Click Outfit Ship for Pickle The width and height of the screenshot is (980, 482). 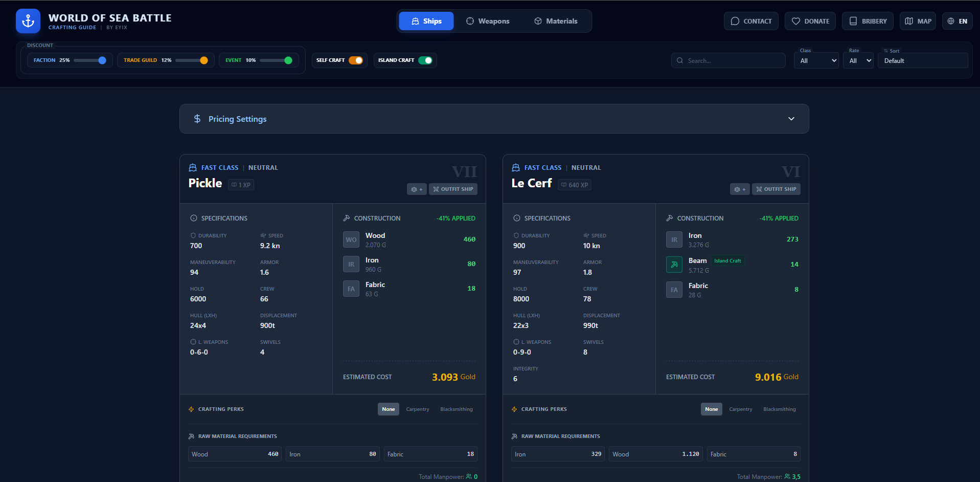pyautogui.click(x=453, y=189)
